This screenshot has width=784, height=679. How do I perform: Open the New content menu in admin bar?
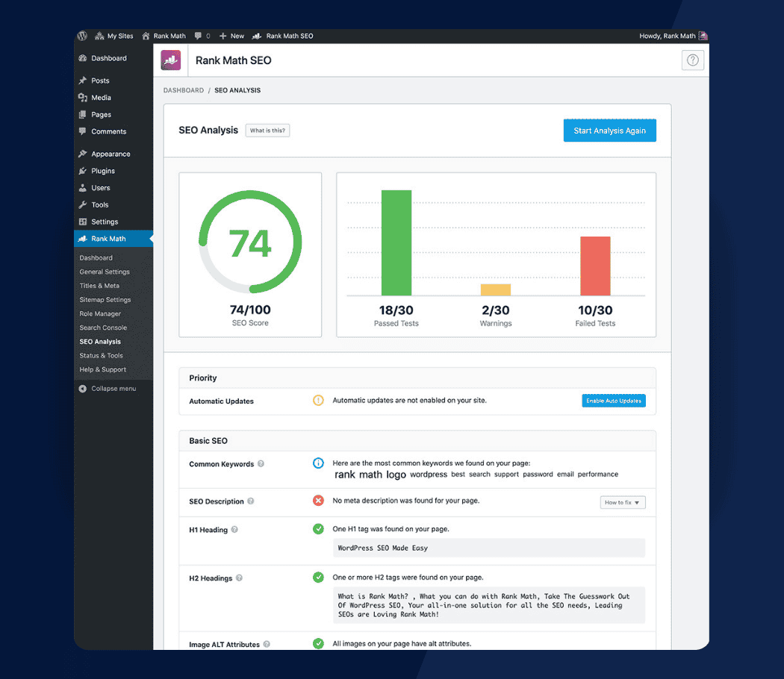[x=231, y=36]
